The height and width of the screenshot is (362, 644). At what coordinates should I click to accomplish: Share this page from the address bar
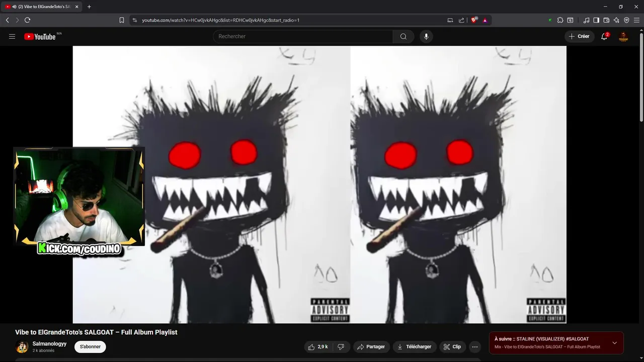pos(461,20)
